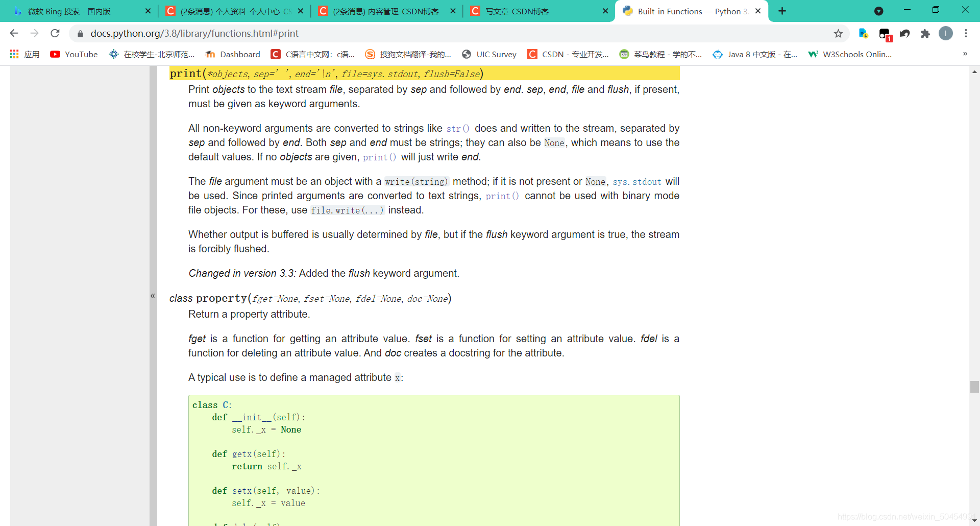Follow the print() link before 'cannot be used'
This screenshot has width=980, height=526.
coord(502,196)
